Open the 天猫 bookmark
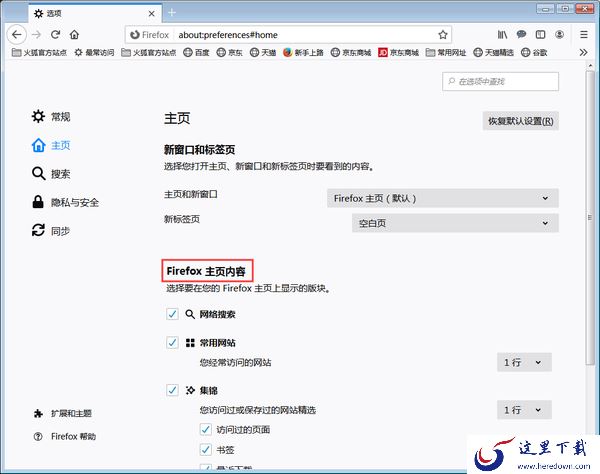This screenshot has height=474, width=600. coord(263,52)
